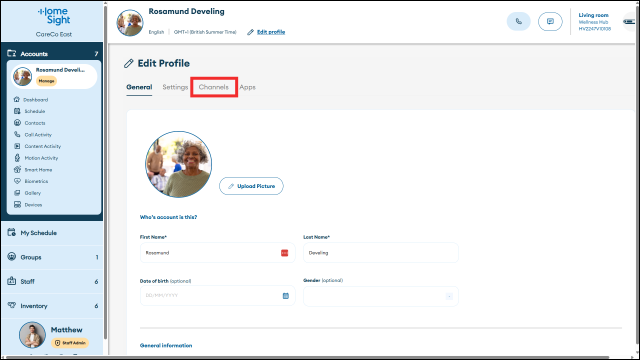Viewport: 640px width, 360px height.
Task: Click the My Schedule calendar icon
Action: (x=11, y=232)
